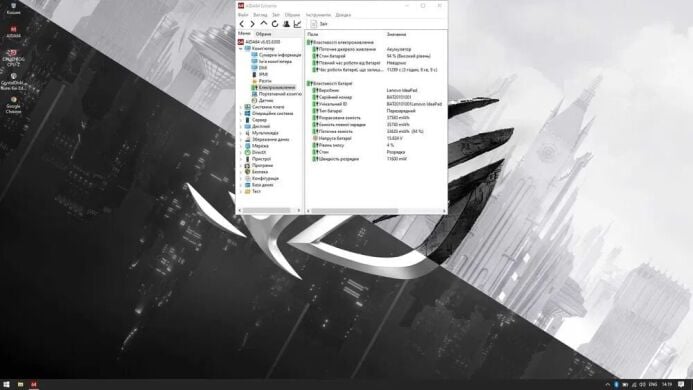Select the DMI tree item

(259, 68)
